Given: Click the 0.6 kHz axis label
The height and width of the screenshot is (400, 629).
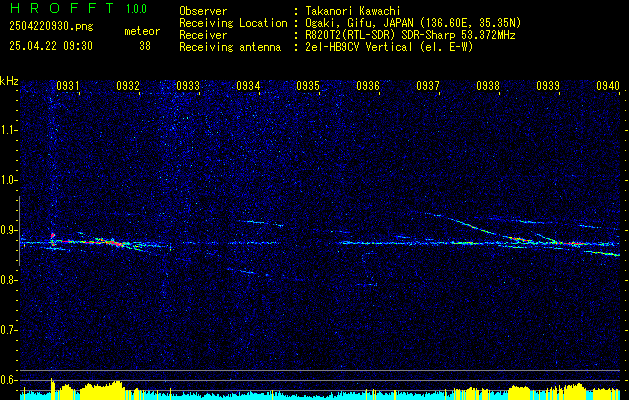Looking at the screenshot, I should (x=8, y=380).
